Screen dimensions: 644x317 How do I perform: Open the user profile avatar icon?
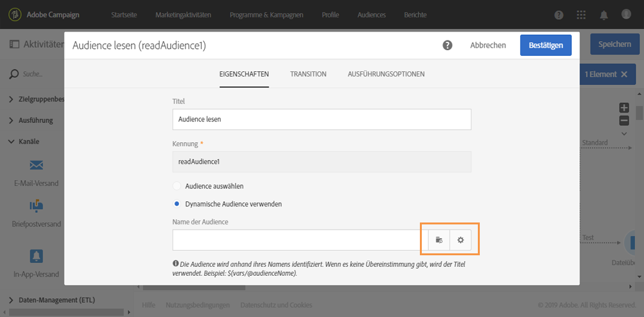pos(626,15)
